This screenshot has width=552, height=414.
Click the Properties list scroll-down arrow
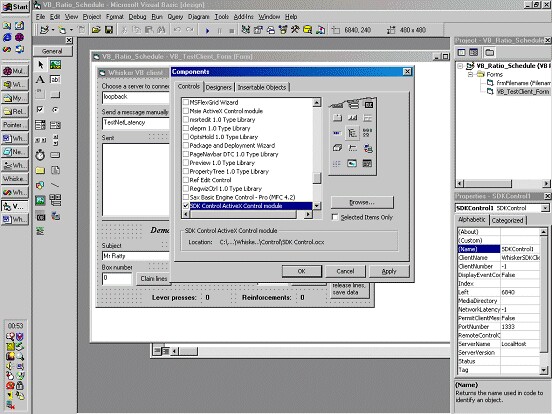[544, 370]
